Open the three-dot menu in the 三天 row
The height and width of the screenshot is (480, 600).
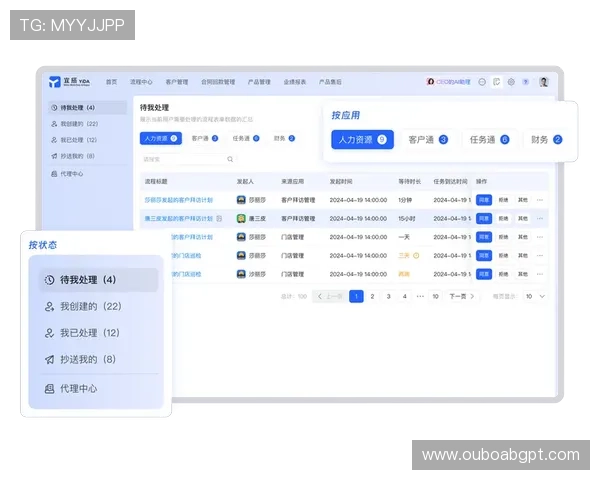[540, 255]
